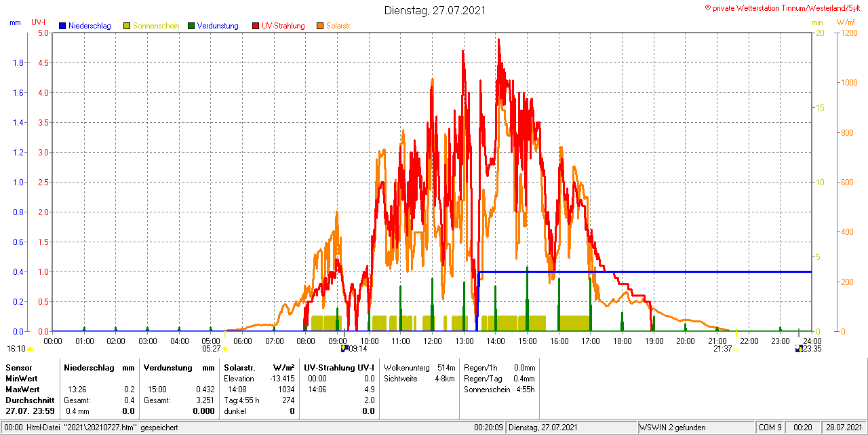Click the Regen/Tag value 0.4mm

point(524,378)
